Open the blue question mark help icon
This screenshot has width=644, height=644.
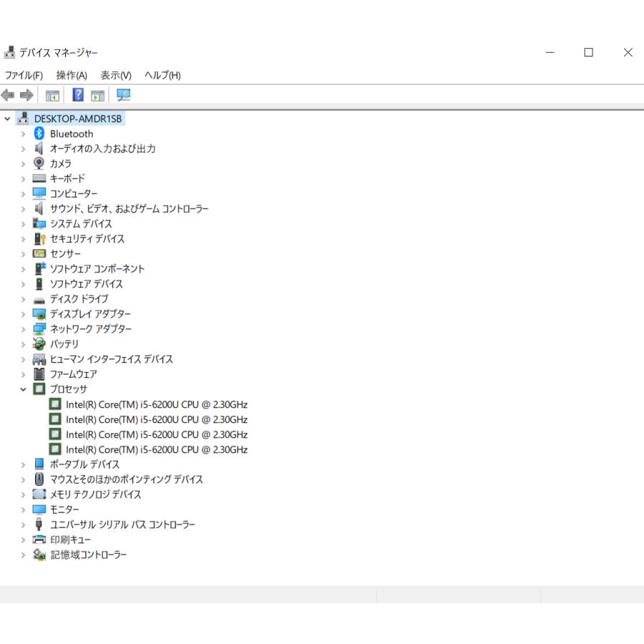click(77, 95)
